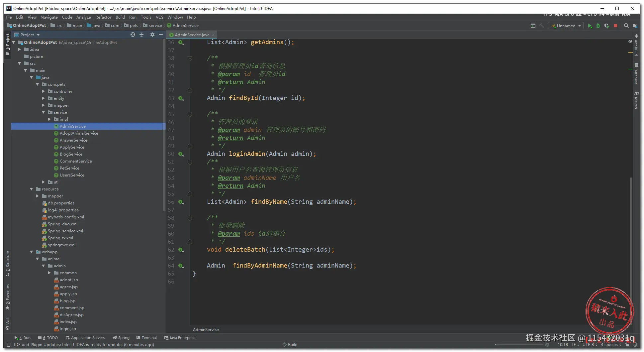644x352 pixels.
Task: Open Search Everywhere magnifier icon
Action: (626, 26)
